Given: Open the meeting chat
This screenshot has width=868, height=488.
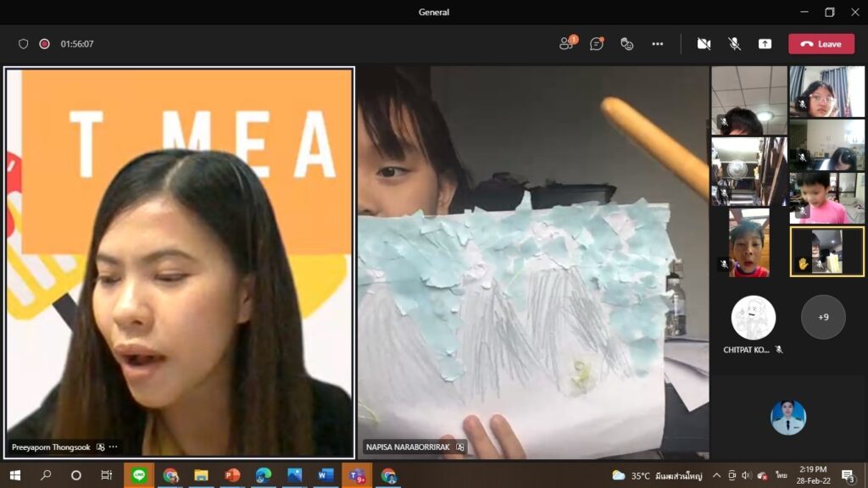Looking at the screenshot, I should point(597,44).
